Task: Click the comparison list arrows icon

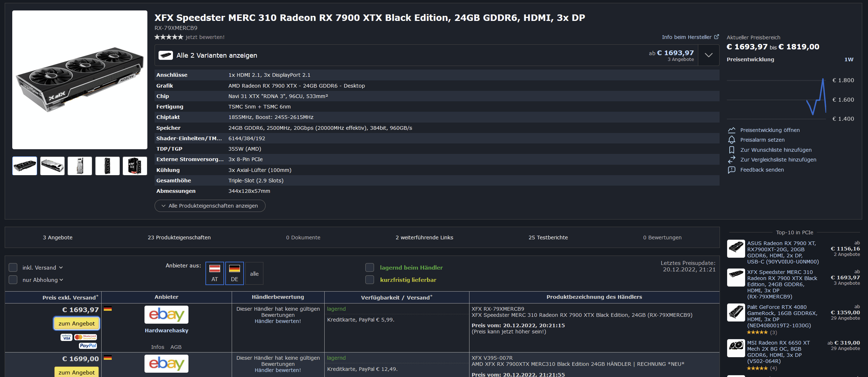Action: (731, 160)
